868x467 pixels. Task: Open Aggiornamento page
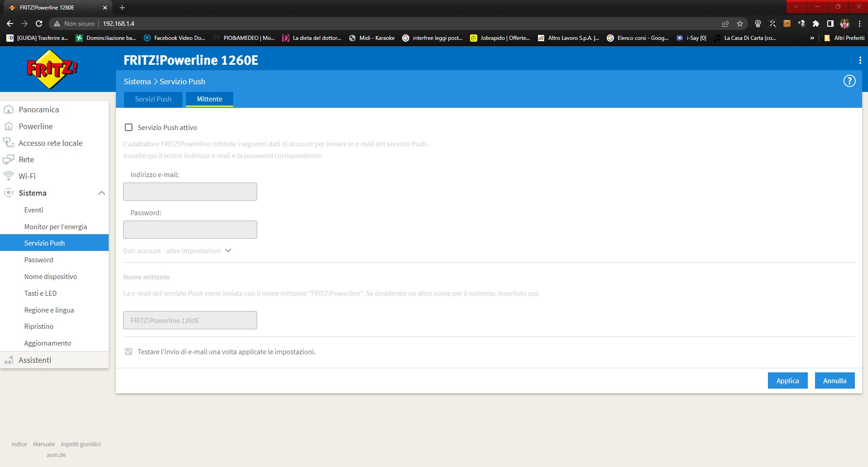point(48,343)
